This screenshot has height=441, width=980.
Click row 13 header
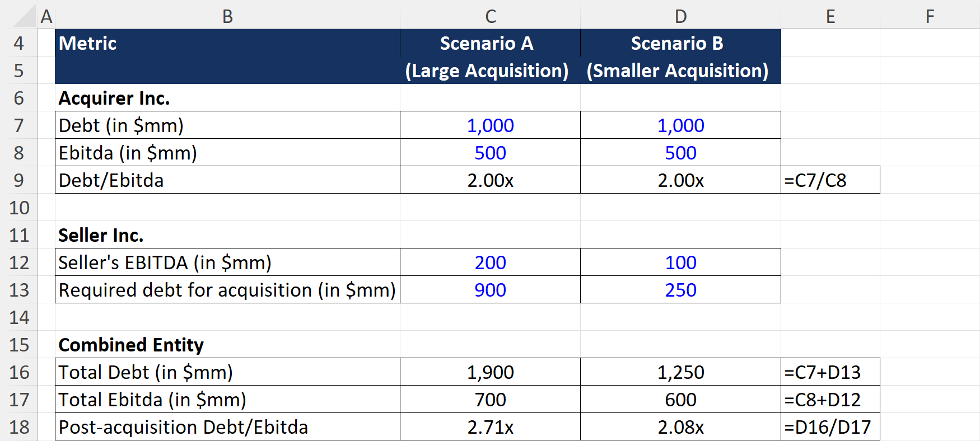(19, 290)
